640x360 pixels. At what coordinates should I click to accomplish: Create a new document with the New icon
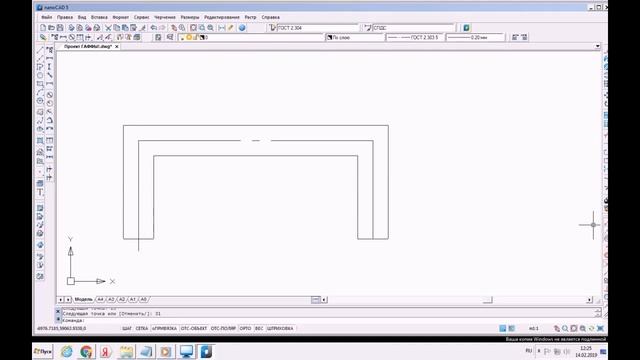pyautogui.click(x=43, y=28)
